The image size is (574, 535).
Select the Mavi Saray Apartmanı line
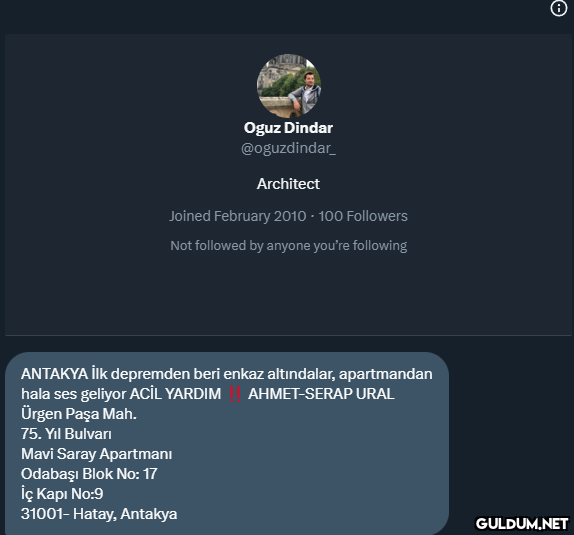pyautogui.click(x=96, y=454)
